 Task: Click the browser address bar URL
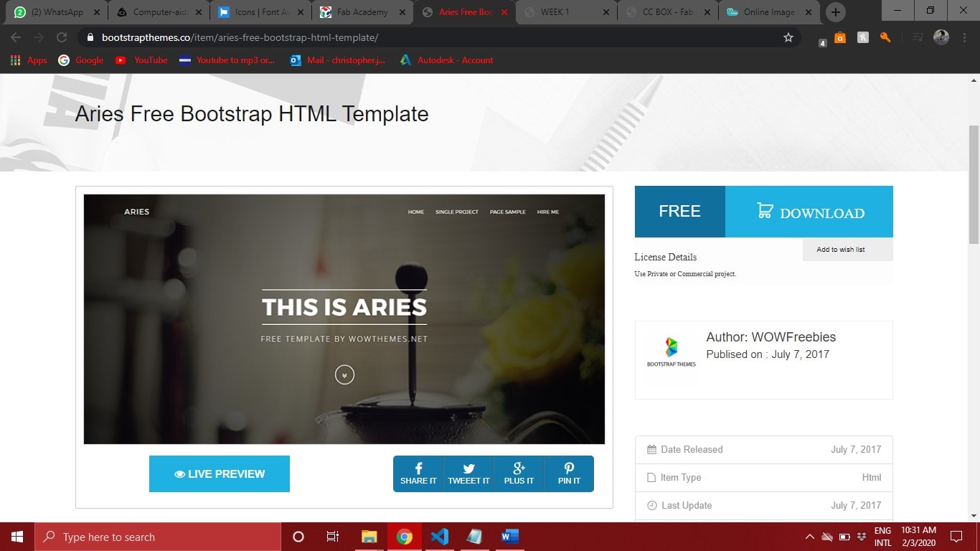point(240,37)
